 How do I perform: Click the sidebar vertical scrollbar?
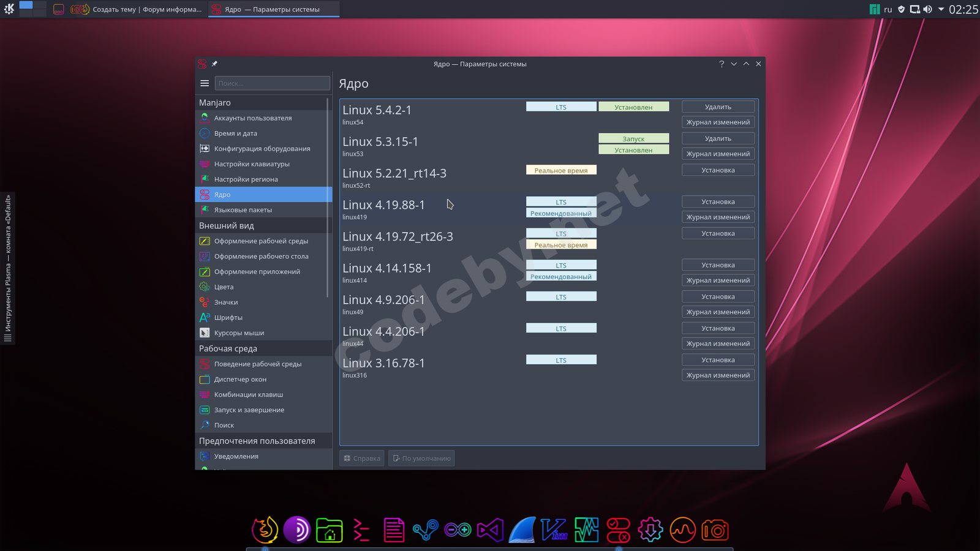tap(328, 197)
